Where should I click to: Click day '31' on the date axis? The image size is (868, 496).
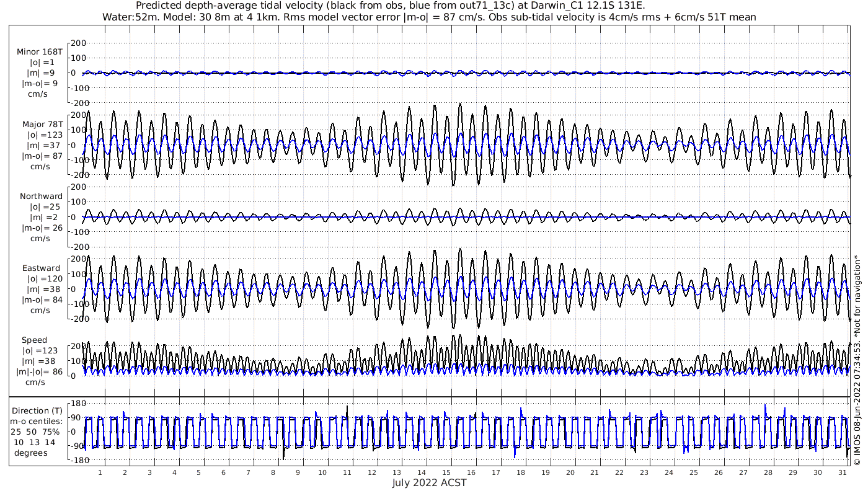click(843, 472)
